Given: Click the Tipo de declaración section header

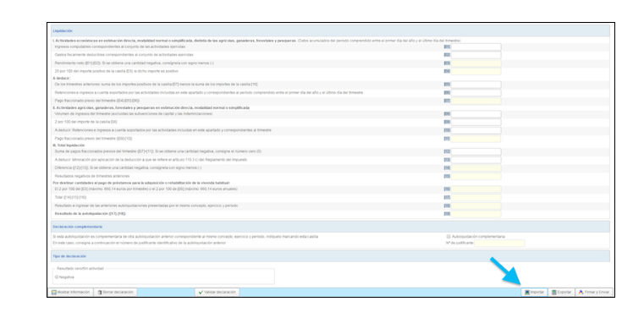Looking at the screenshot, I should click(330, 256).
